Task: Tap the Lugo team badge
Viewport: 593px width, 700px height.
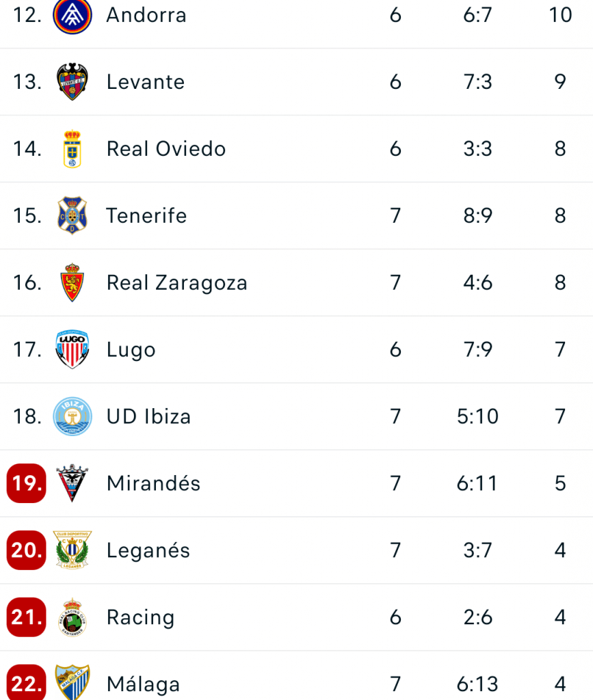Action: tap(72, 349)
